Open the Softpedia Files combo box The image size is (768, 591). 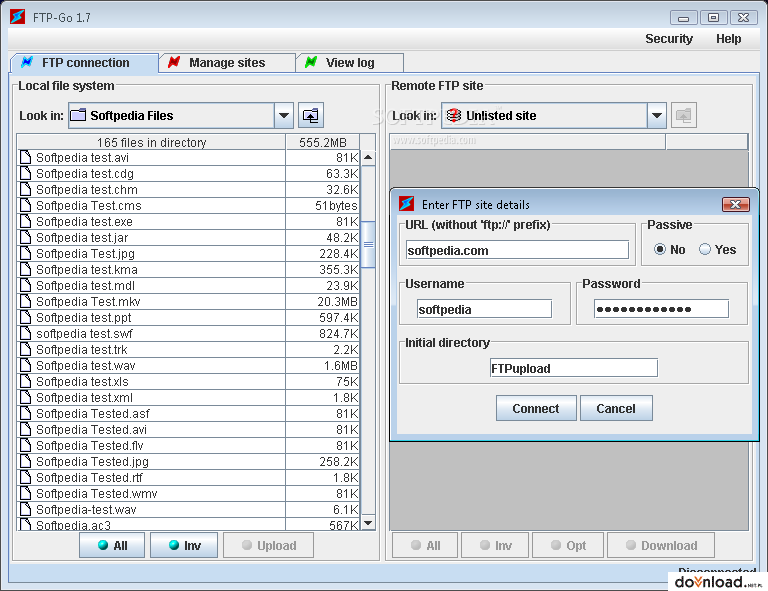[x=181, y=116]
